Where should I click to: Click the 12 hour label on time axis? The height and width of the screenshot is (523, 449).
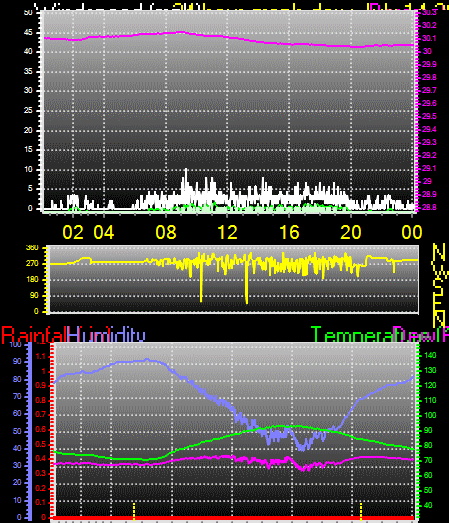(x=227, y=232)
